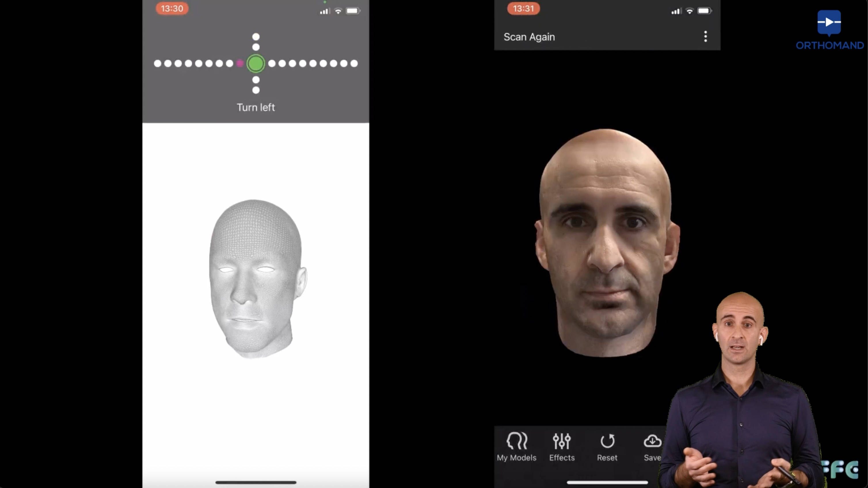Screen dimensions: 868x488
Task: Tap the magenta progress dot
Action: pyautogui.click(x=239, y=63)
